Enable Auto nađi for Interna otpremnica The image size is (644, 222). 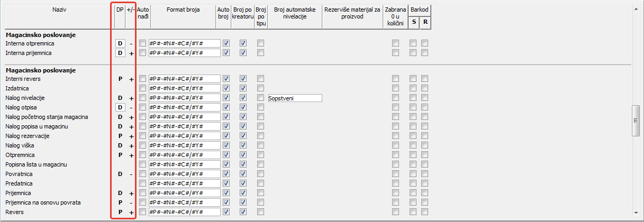142,43
